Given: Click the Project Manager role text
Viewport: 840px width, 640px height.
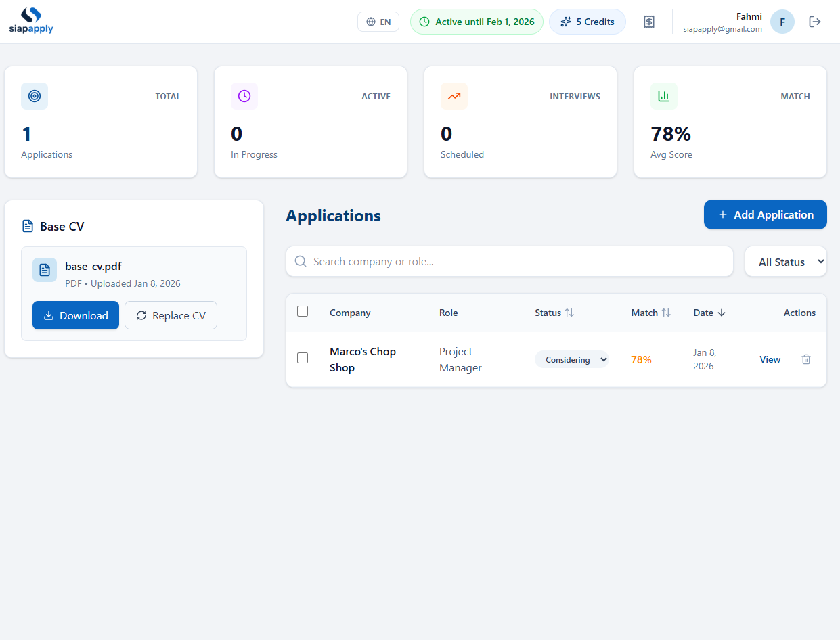Looking at the screenshot, I should tap(460, 359).
